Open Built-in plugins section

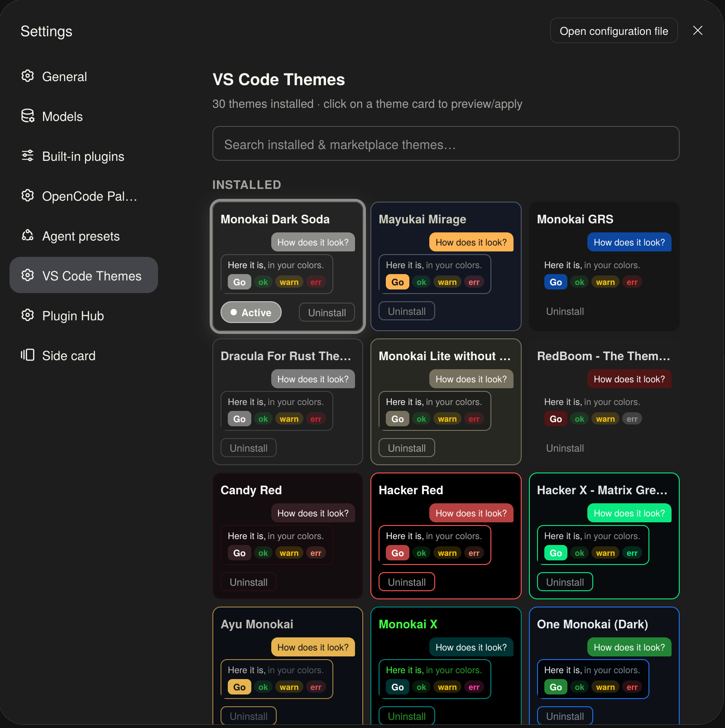pyautogui.click(x=84, y=156)
